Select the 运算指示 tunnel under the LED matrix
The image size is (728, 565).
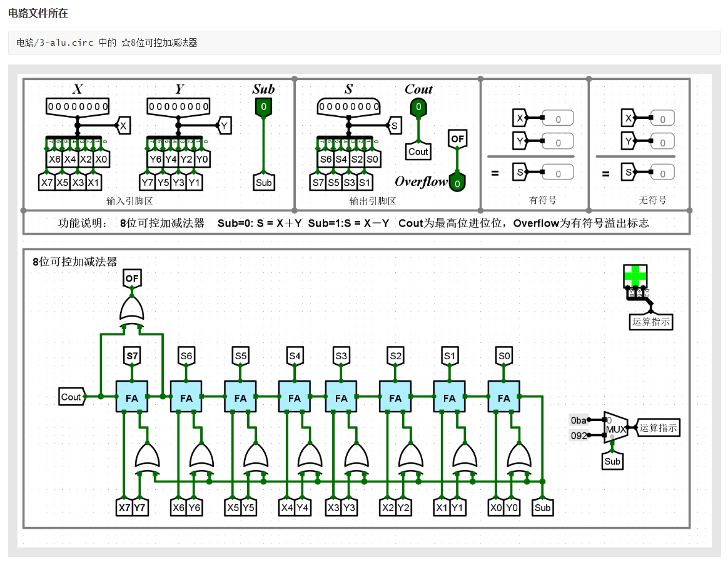click(651, 322)
